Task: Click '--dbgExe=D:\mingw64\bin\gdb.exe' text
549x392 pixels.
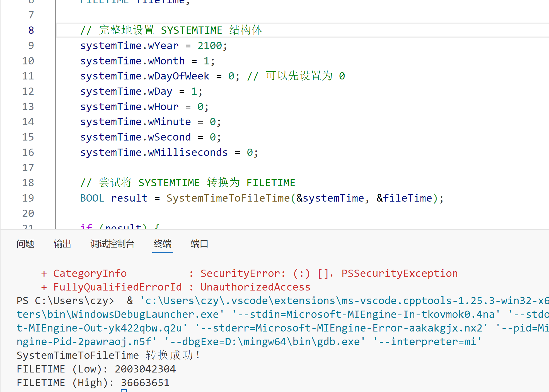Action: [265, 342]
